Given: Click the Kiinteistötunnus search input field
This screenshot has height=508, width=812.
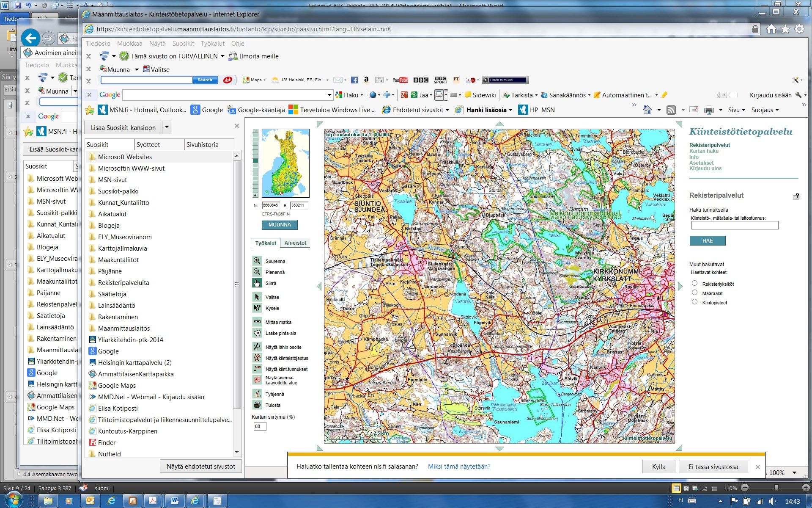Looking at the screenshot, I should click(x=735, y=225).
